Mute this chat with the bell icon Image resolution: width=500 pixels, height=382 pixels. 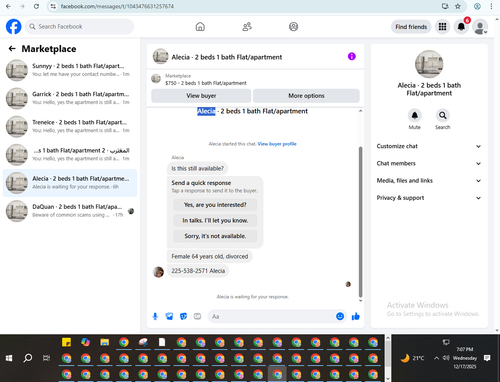(414, 115)
